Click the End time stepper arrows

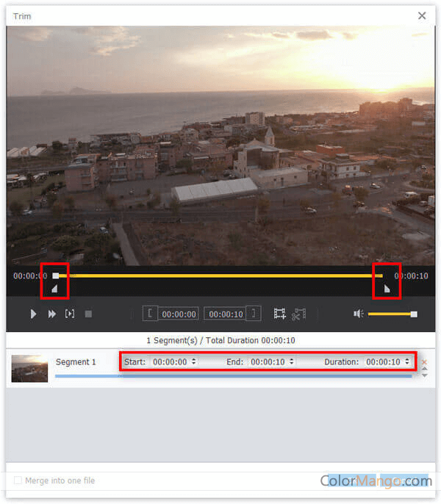coord(291,361)
